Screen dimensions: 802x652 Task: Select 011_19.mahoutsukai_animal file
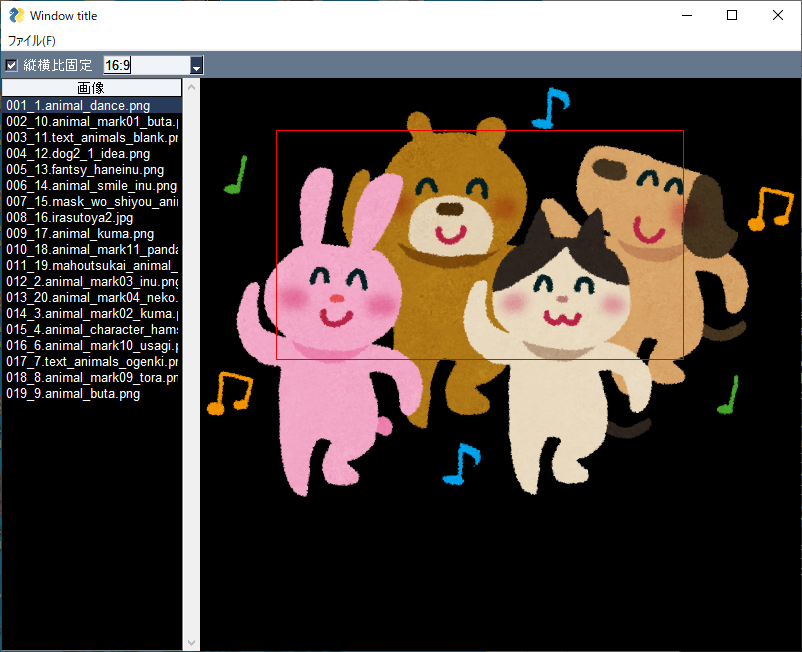pyautogui.click(x=90, y=265)
